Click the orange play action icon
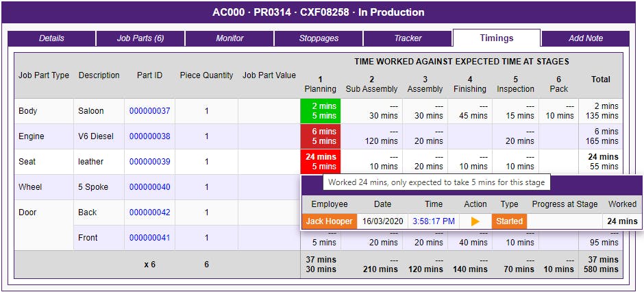The height and width of the screenshot is (292, 644). [475, 221]
